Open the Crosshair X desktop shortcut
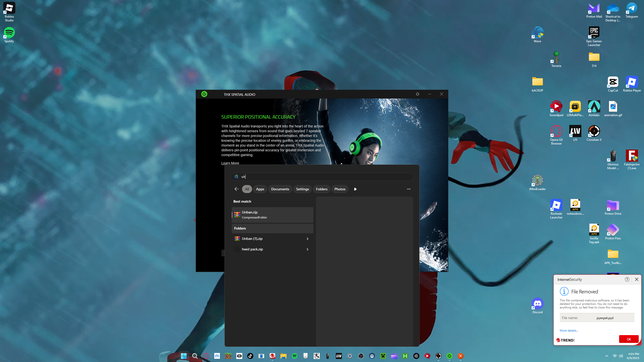Screen dimensions: 644x362 point(594,131)
